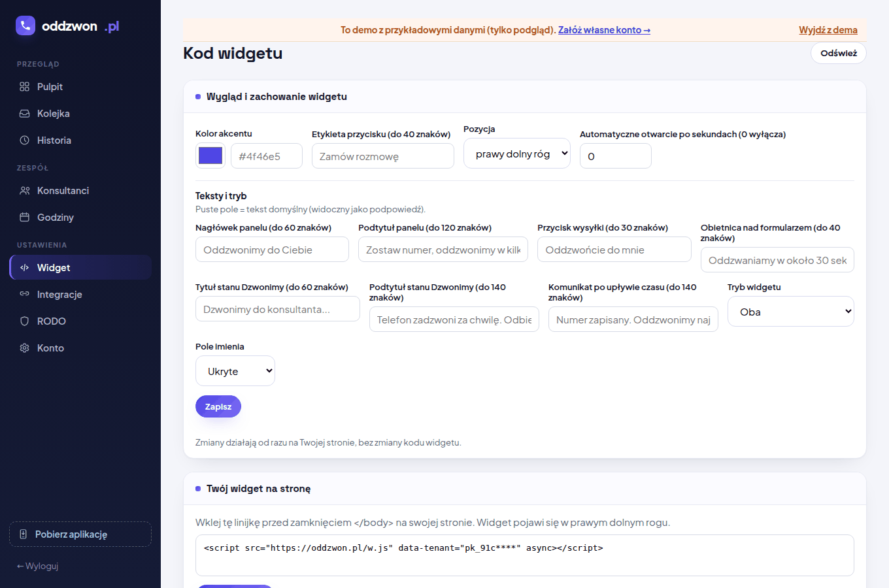Click the Kolejka inbox icon
This screenshot has width=889, height=588.
(25, 114)
